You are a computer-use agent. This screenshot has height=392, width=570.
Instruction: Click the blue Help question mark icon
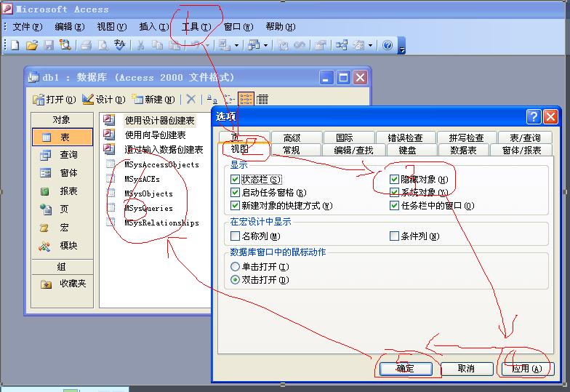pyautogui.click(x=388, y=45)
